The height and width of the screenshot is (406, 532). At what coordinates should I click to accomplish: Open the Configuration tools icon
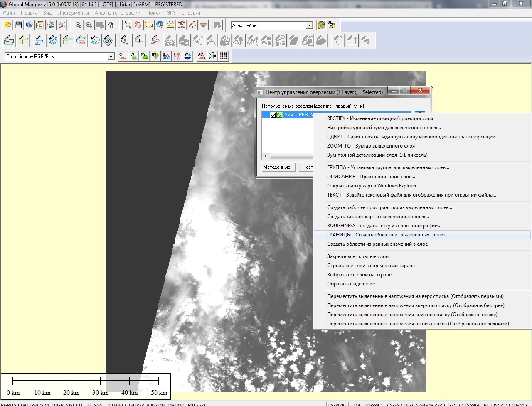pyautogui.click(x=62, y=25)
